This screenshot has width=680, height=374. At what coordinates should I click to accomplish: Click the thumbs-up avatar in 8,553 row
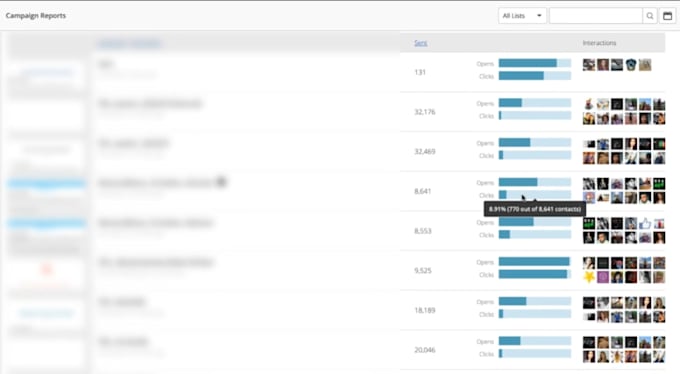pos(645,223)
